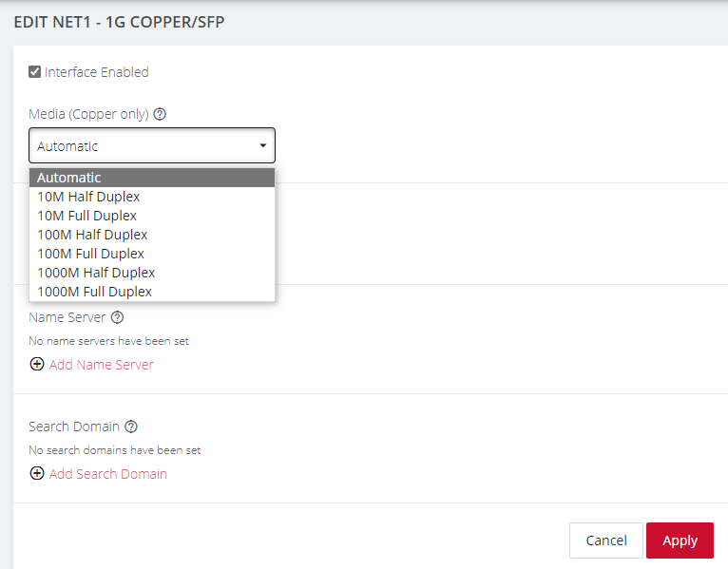Viewport: 728px width, 569px height.
Task: Collapse the Media dropdown using its arrow
Action: (262, 146)
